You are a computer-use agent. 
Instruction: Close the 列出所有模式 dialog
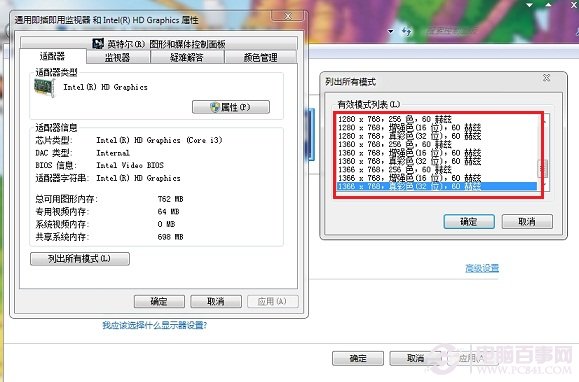pyautogui.click(x=546, y=78)
